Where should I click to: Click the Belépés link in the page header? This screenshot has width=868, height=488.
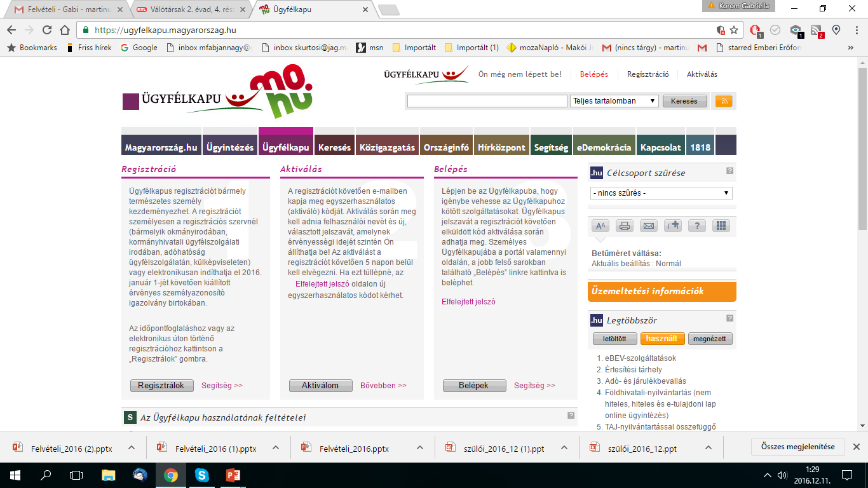pyautogui.click(x=593, y=74)
